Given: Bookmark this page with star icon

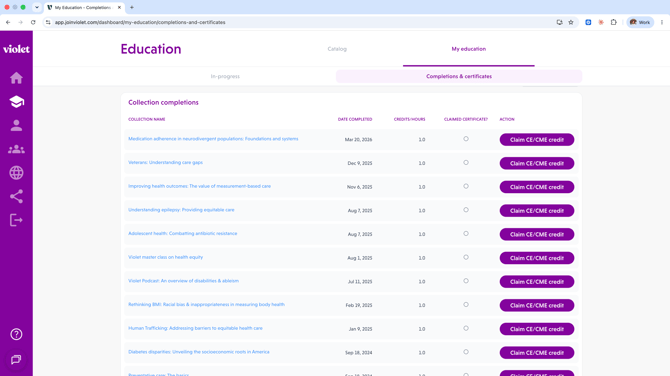Looking at the screenshot, I should (x=571, y=22).
